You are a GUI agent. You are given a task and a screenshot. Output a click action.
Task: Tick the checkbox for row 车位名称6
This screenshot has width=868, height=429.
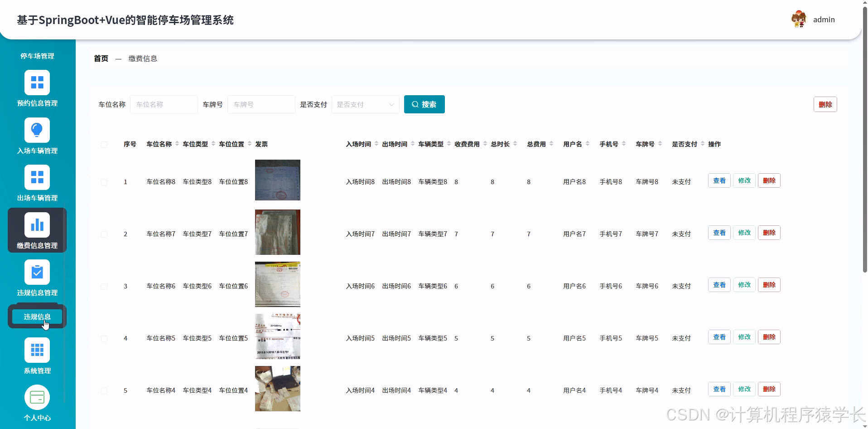click(x=104, y=286)
